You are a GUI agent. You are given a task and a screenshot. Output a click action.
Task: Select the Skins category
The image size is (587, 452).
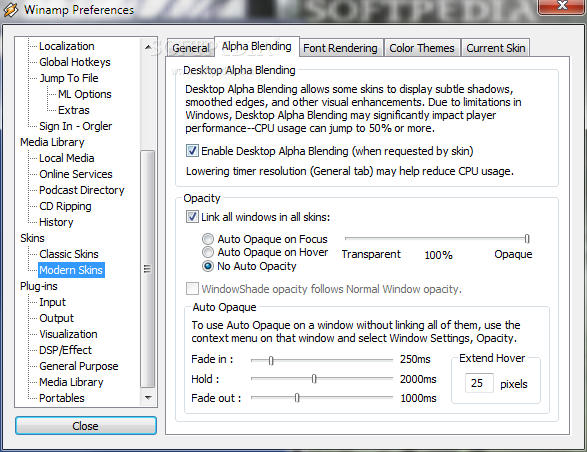pyautogui.click(x=32, y=238)
